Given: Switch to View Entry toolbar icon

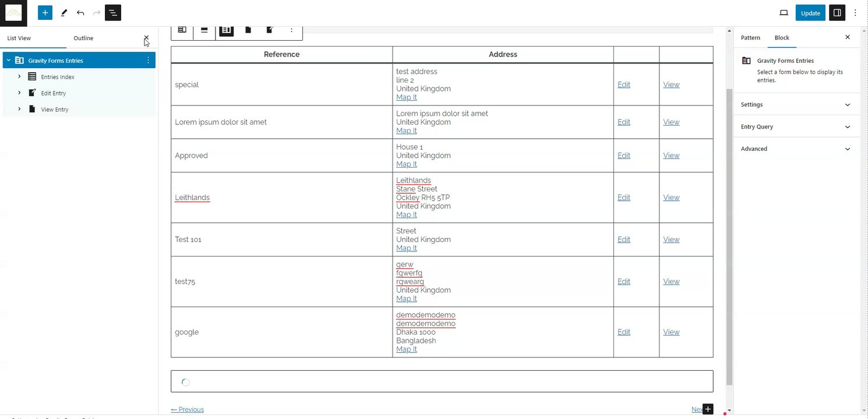Looking at the screenshot, I should (x=248, y=30).
